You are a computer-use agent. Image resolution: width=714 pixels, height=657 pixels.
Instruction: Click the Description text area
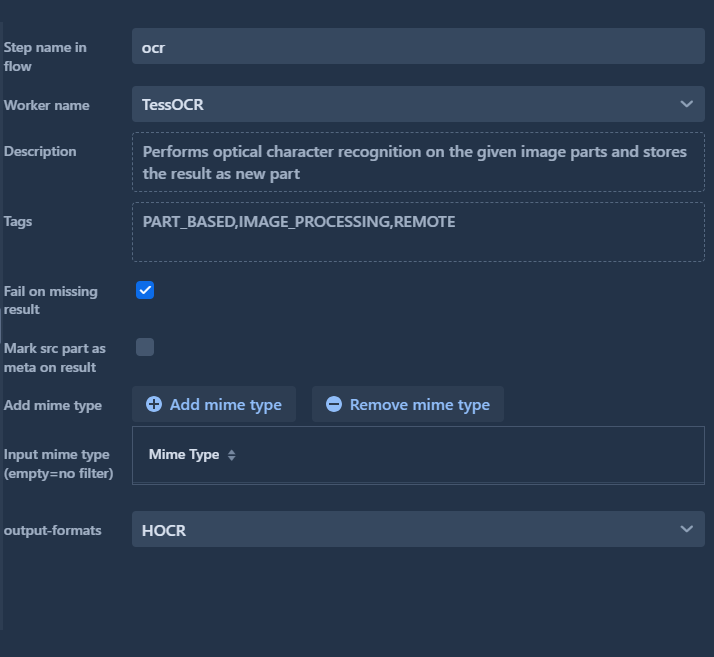pyautogui.click(x=418, y=162)
